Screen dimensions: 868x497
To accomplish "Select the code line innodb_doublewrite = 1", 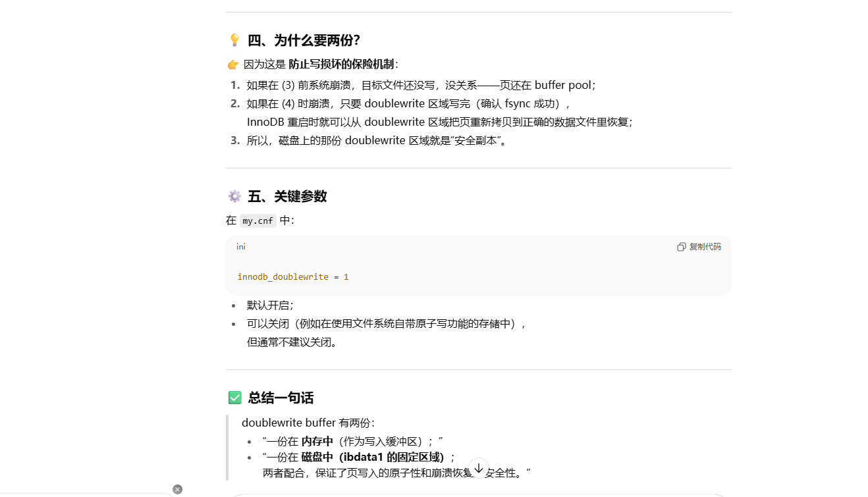I will pyautogui.click(x=292, y=276).
